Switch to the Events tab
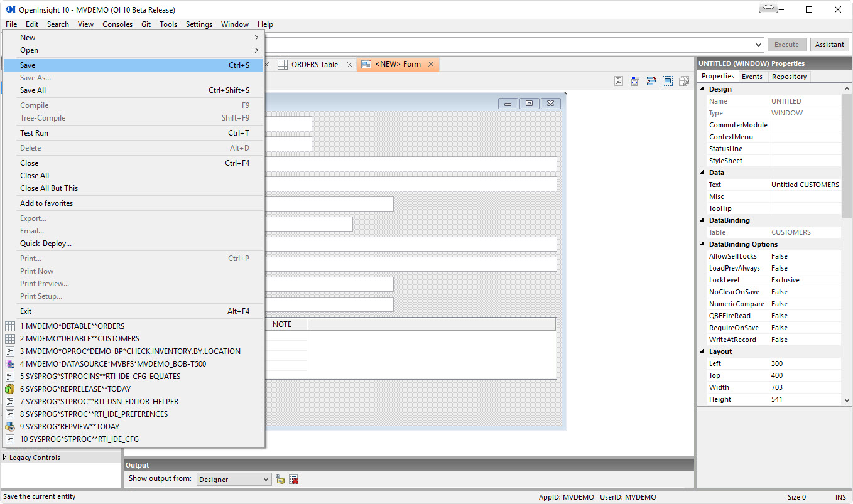 [x=752, y=77]
